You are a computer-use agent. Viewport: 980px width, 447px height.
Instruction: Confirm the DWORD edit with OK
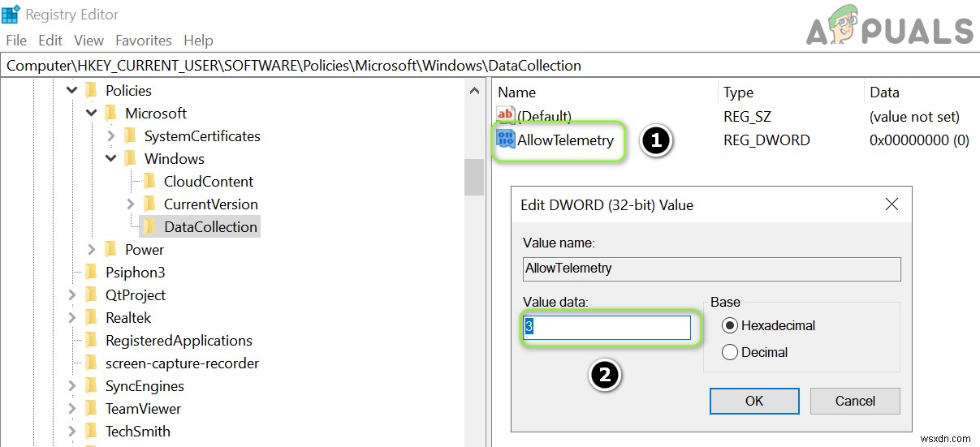754,401
